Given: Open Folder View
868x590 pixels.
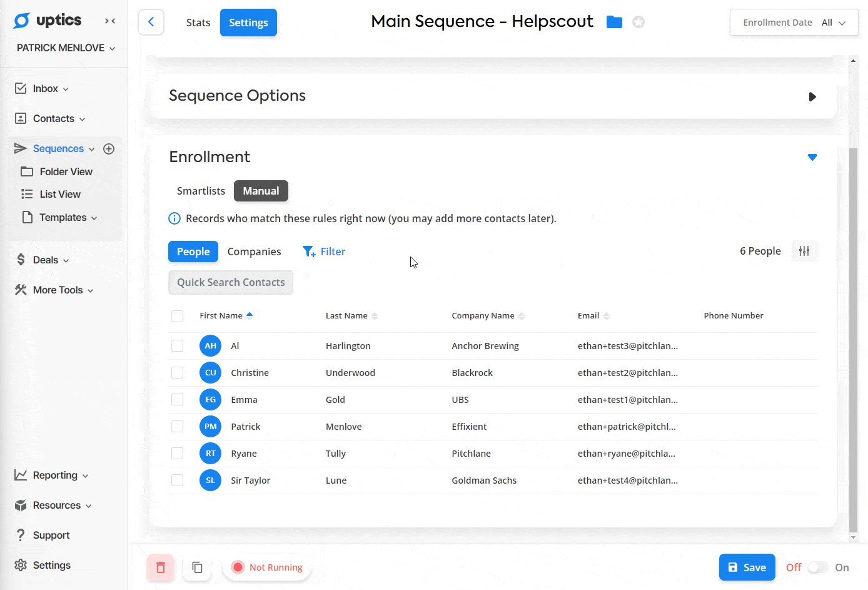Looking at the screenshot, I should [56, 171].
